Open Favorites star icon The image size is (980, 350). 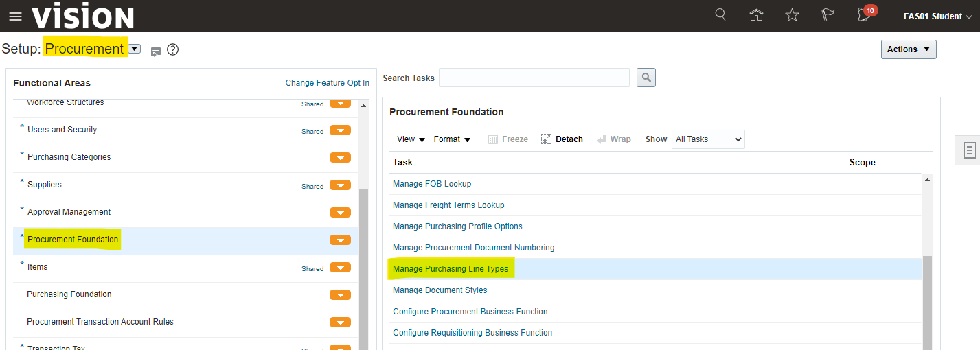[x=792, y=15]
